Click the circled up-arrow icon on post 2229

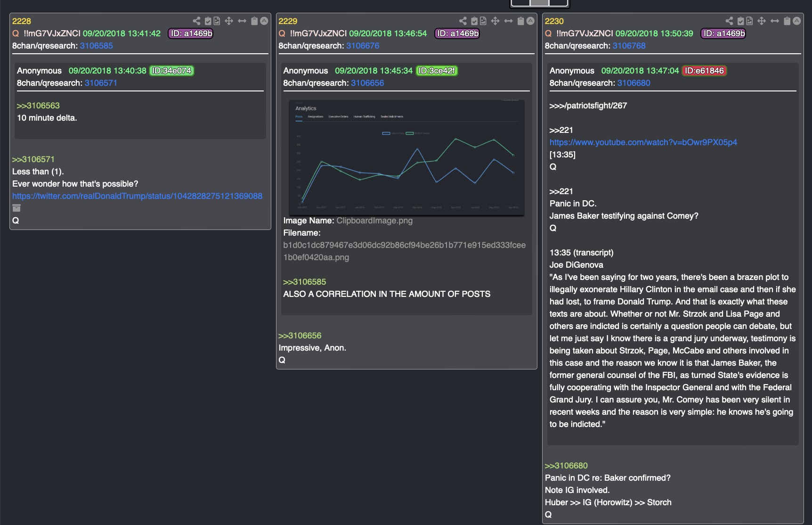click(x=531, y=21)
